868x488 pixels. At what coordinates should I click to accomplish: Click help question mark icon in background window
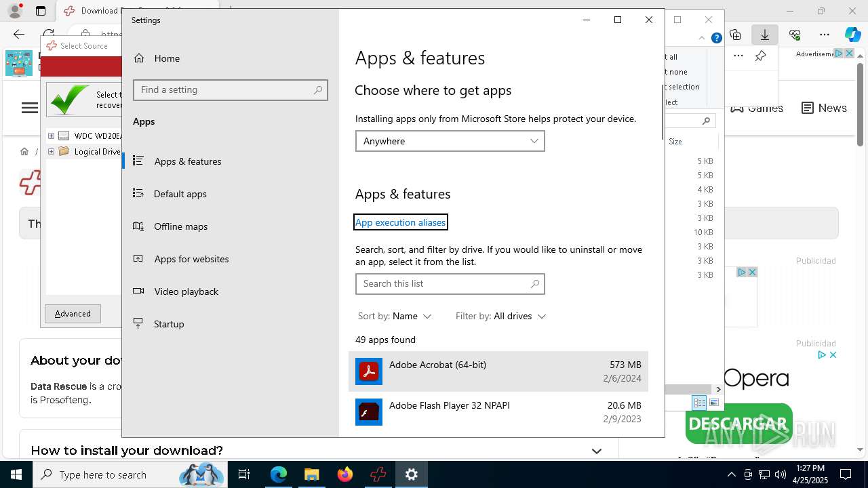tap(716, 38)
